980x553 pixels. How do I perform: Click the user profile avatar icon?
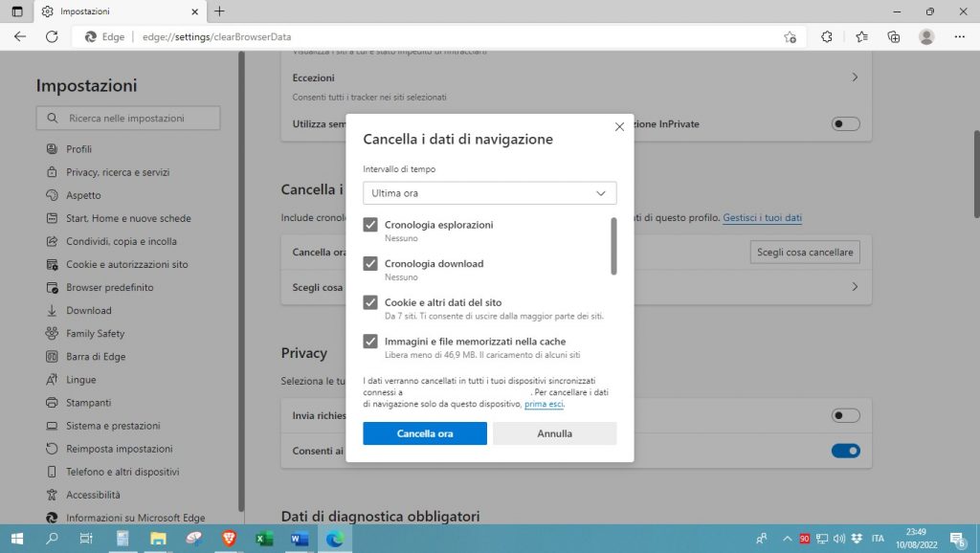(x=926, y=36)
